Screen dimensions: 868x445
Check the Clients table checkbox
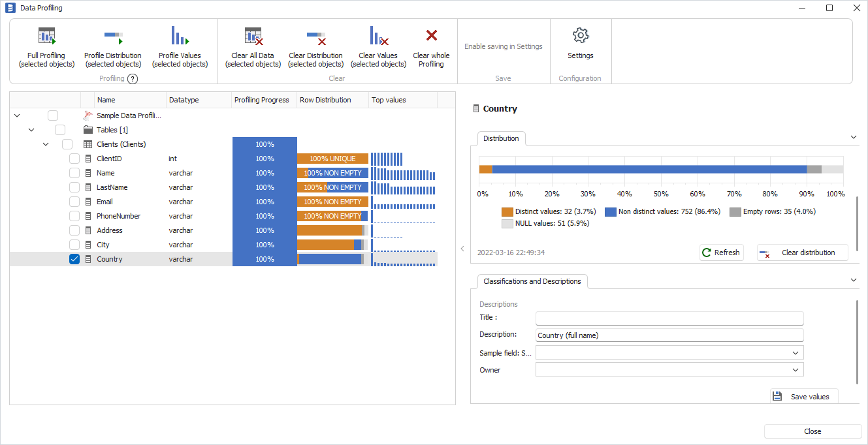(67, 144)
